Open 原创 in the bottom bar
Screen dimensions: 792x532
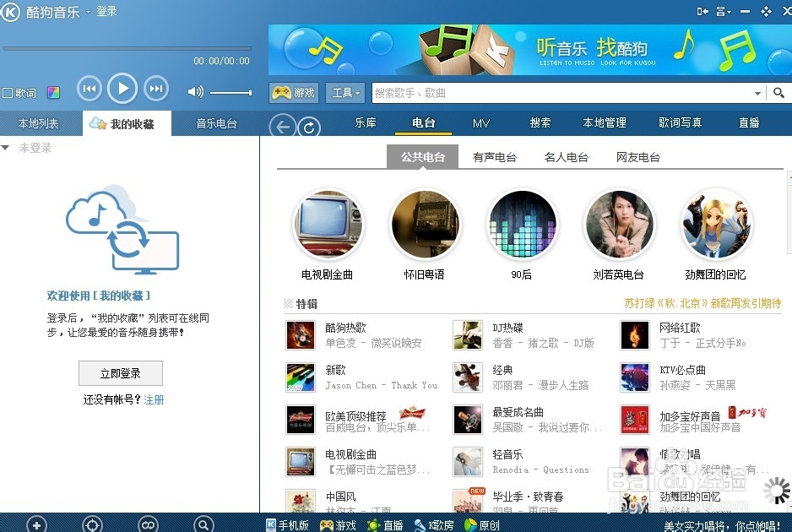coord(482,525)
